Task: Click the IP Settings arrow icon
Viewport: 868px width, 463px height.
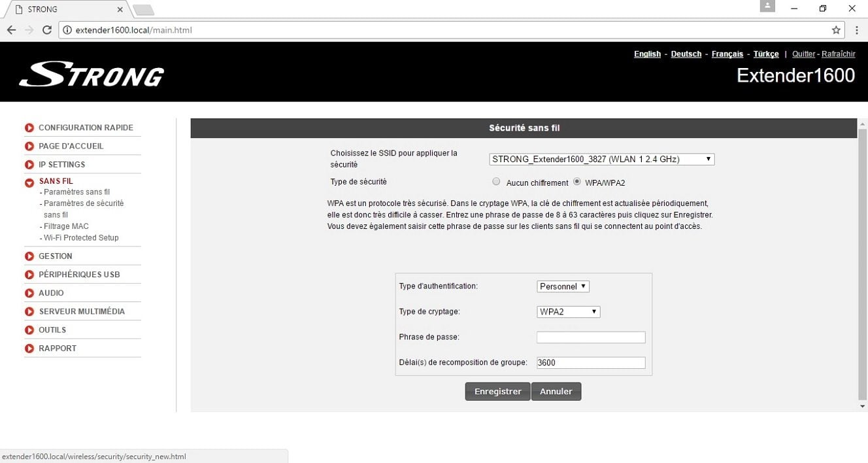Action: click(x=29, y=165)
